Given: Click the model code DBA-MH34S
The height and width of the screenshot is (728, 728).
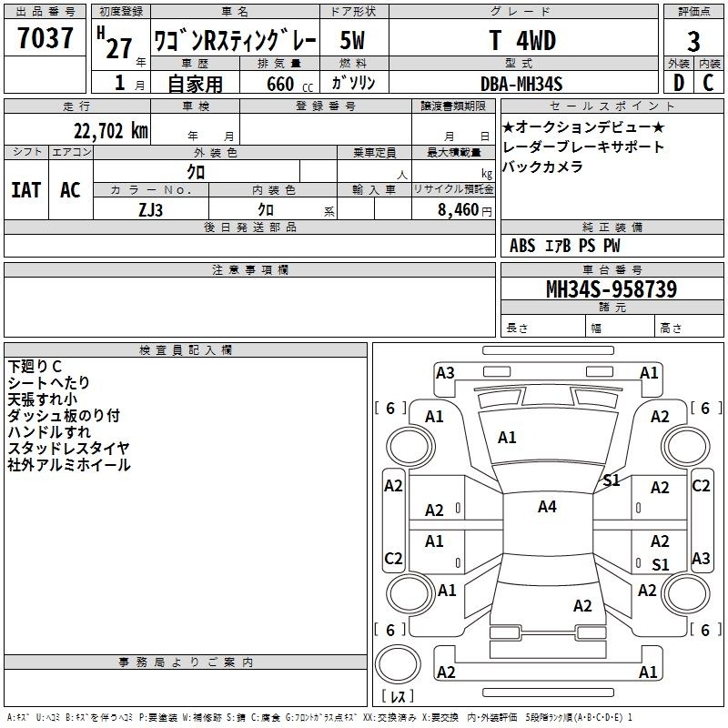Looking at the screenshot, I should (x=521, y=83).
